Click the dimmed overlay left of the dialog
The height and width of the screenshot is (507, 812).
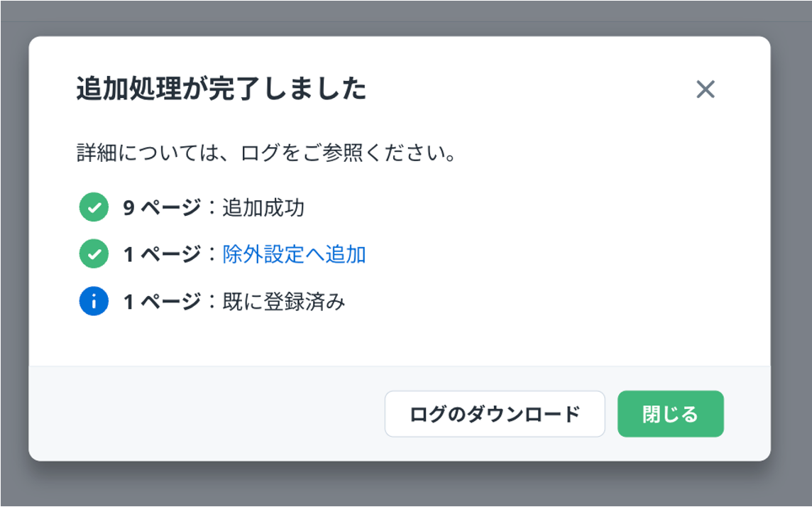(x=13, y=249)
